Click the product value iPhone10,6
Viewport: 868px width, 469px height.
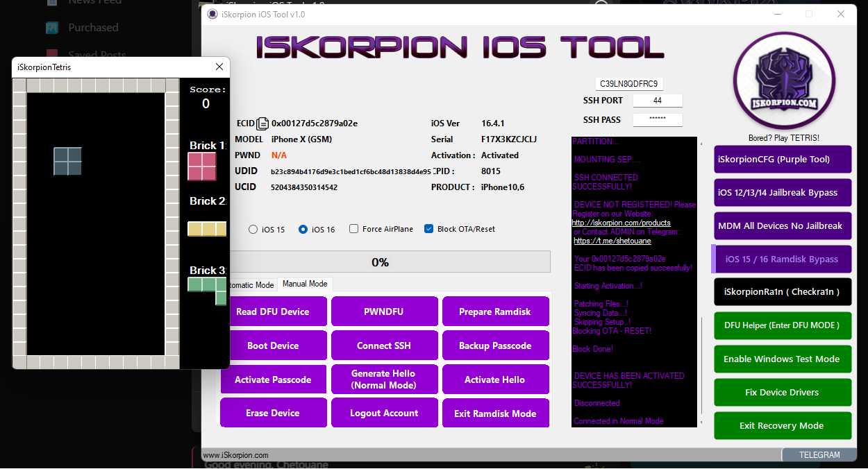pos(503,187)
